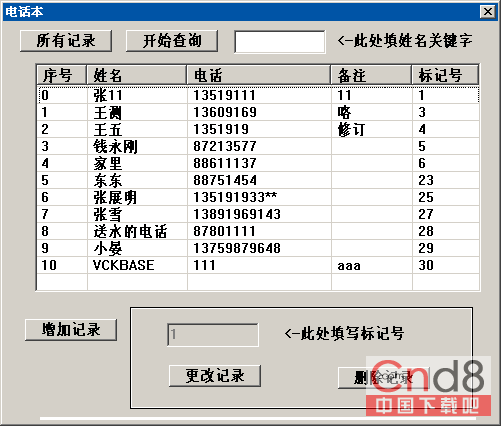This screenshot has height=426, width=501.
Task: Click remark 11 in 张11 row
Action: tap(344, 95)
